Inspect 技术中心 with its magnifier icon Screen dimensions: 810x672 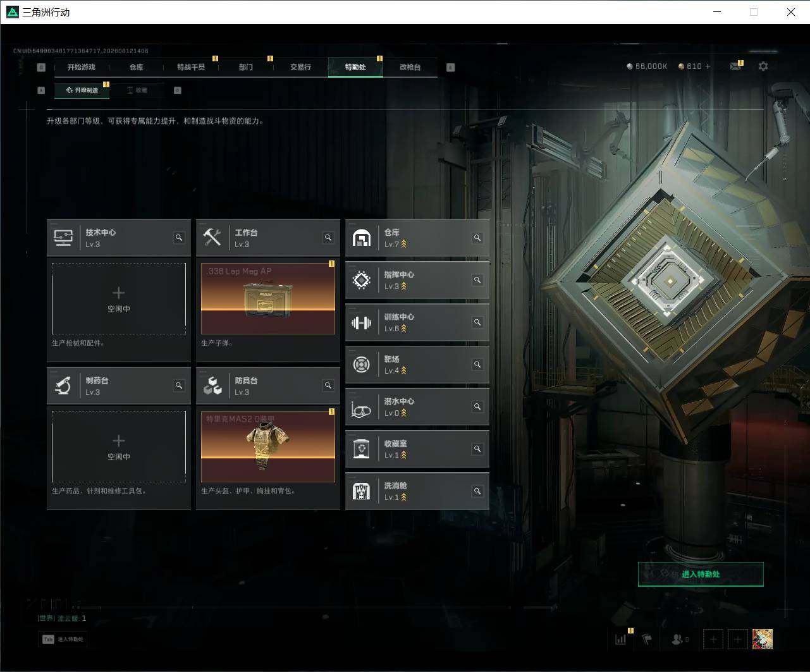click(x=179, y=238)
